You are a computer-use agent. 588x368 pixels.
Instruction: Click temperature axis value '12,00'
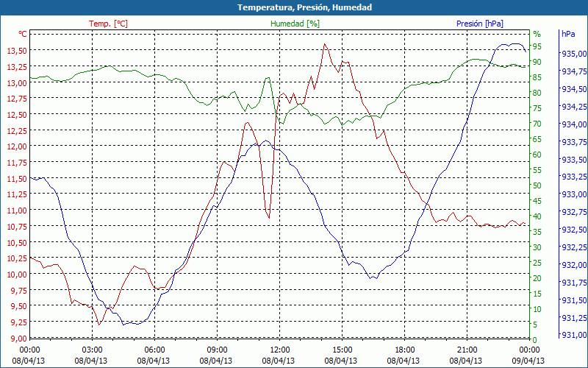[17, 146]
